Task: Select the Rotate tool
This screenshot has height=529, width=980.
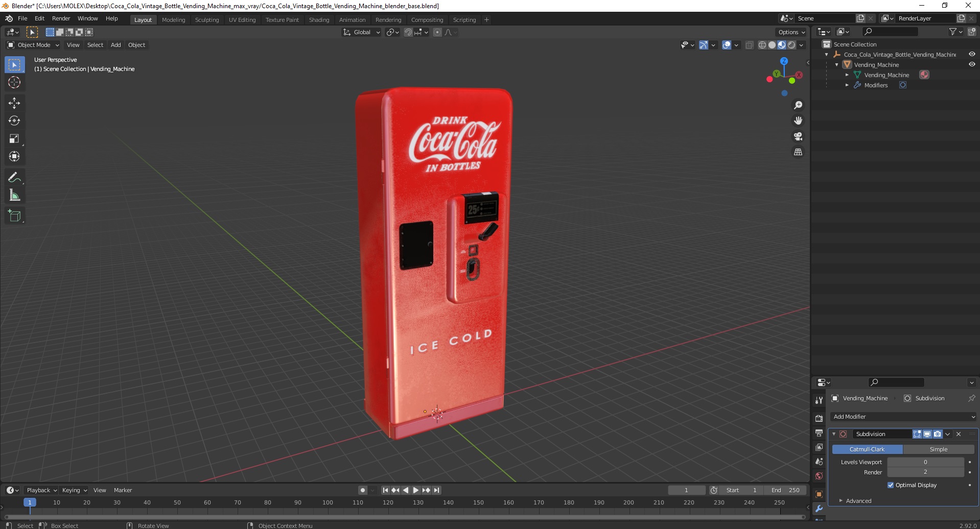Action: [14, 121]
